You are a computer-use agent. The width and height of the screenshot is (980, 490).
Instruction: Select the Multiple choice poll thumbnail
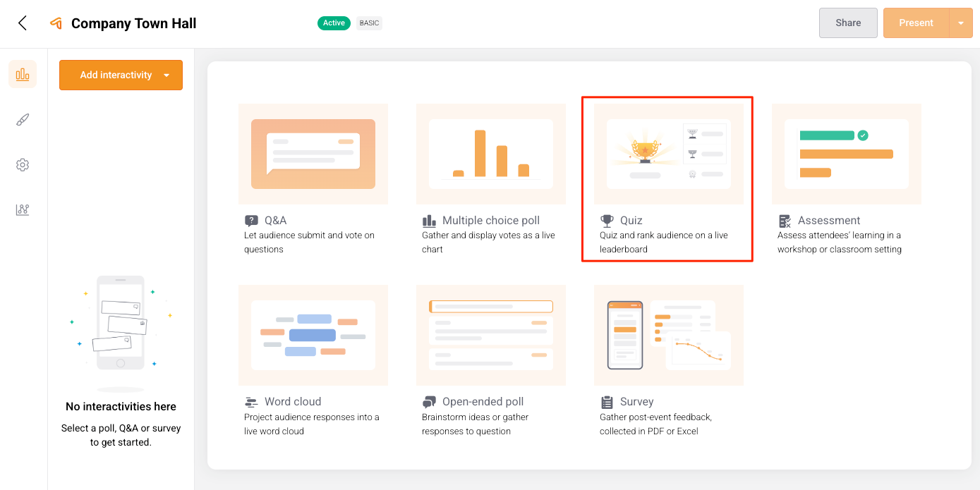point(490,154)
